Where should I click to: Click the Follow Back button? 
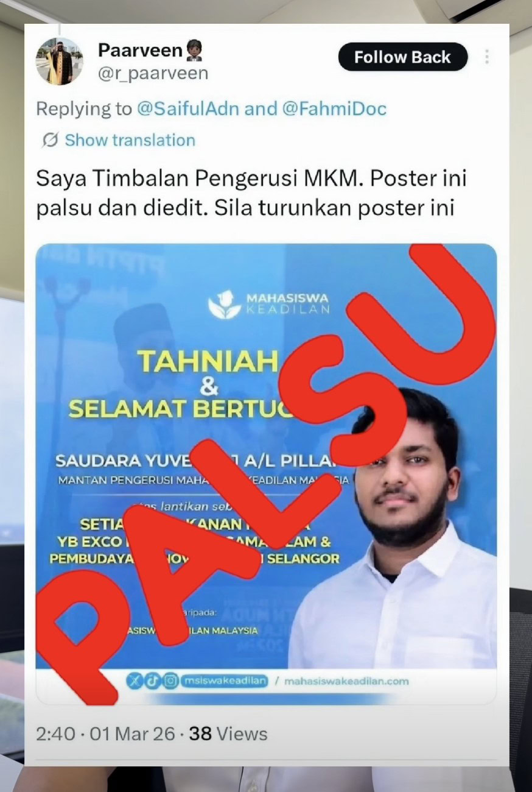tap(403, 58)
